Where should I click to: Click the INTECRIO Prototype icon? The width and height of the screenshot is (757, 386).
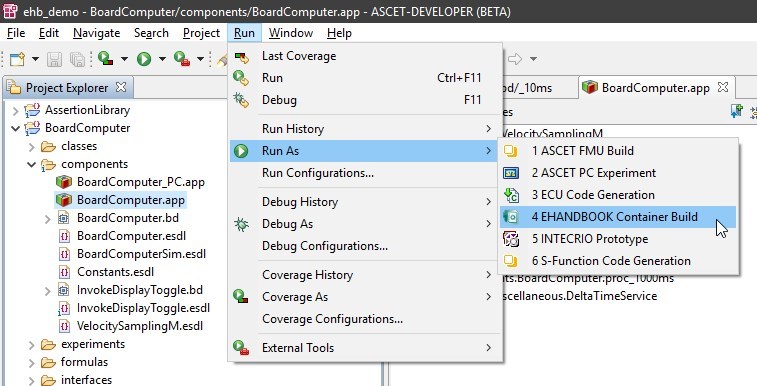pos(511,239)
